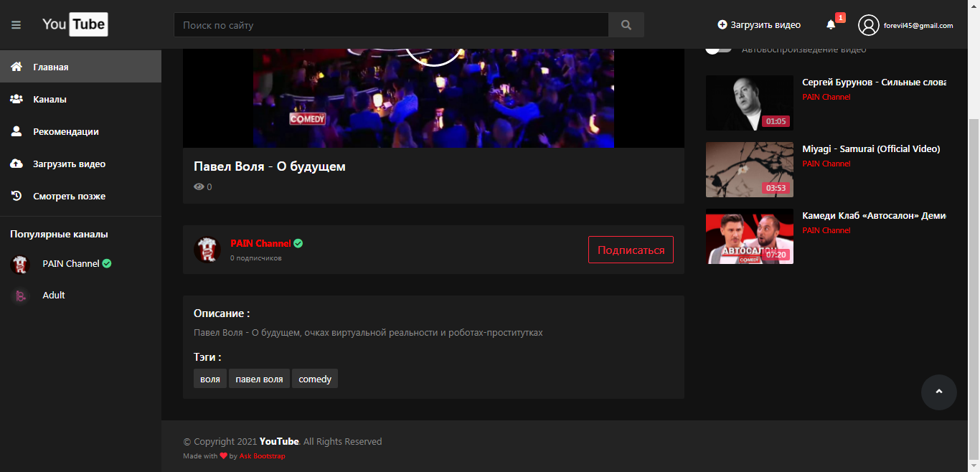Viewport: 980px width, 472px height.
Task: Open the Adult channel link
Action: coord(54,295)
